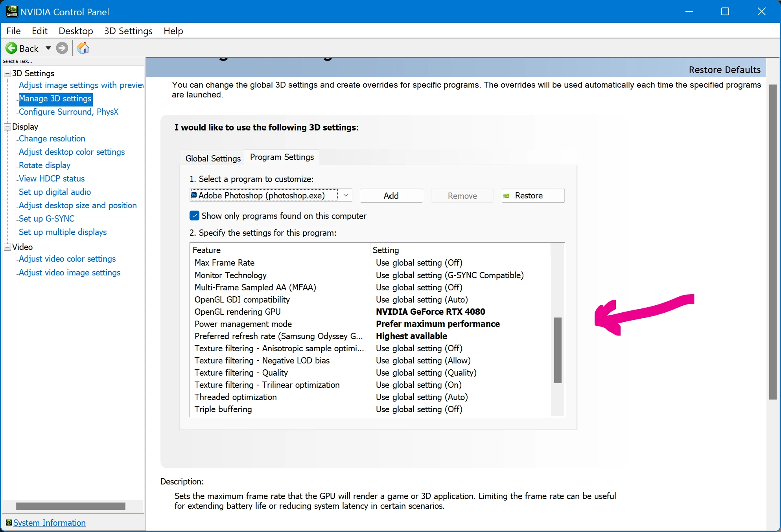Click the Add program button
This screenshot has width=781, height=532.
tap(391, 196)
